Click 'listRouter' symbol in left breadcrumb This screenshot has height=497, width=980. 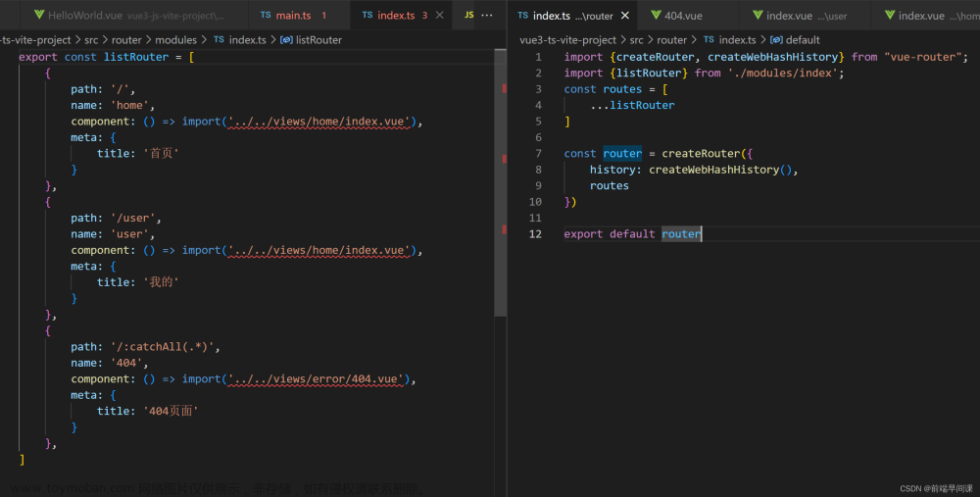coord(318,39)
